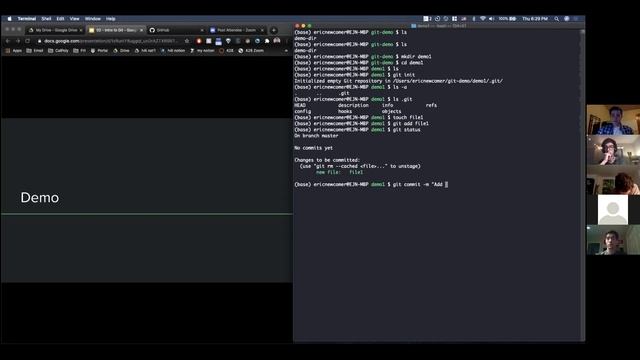Select the participant with avatar placeholder
The width and height of the screenshot is (640, 360).
pyautogui.click(x=613, y=209)
